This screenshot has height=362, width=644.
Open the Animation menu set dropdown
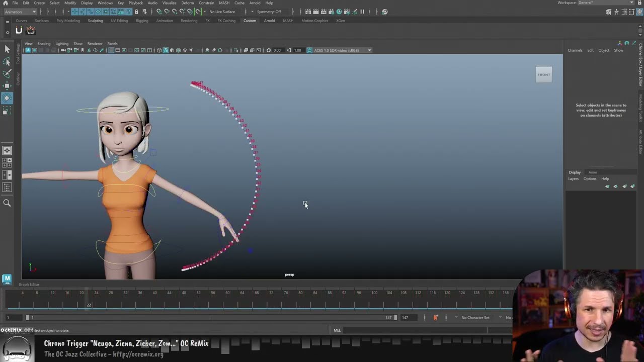click(20, 12)
